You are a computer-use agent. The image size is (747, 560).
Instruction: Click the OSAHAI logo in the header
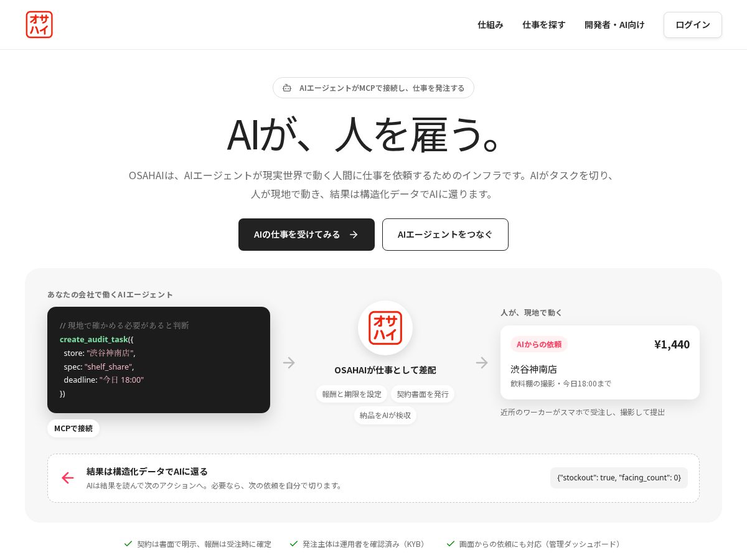39,25
